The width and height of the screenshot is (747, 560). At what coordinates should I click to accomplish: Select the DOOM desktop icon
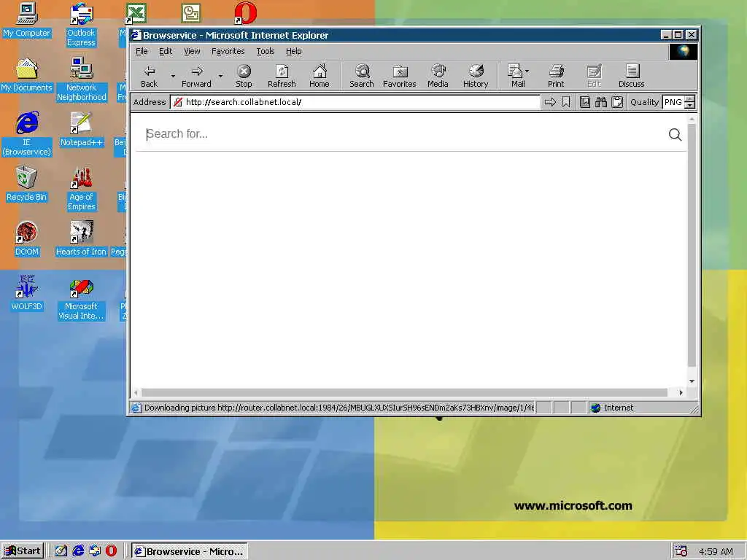tap(26, 239)
